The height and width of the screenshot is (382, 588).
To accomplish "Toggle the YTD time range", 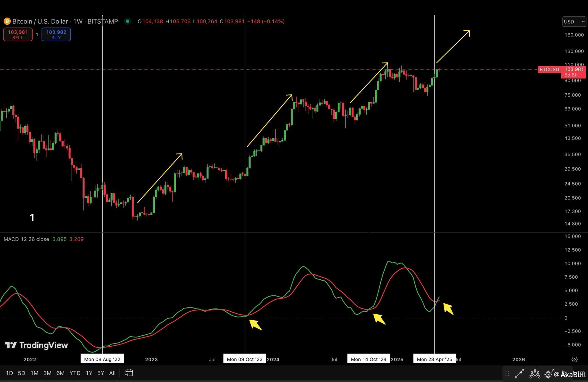I will pos(75,373).
